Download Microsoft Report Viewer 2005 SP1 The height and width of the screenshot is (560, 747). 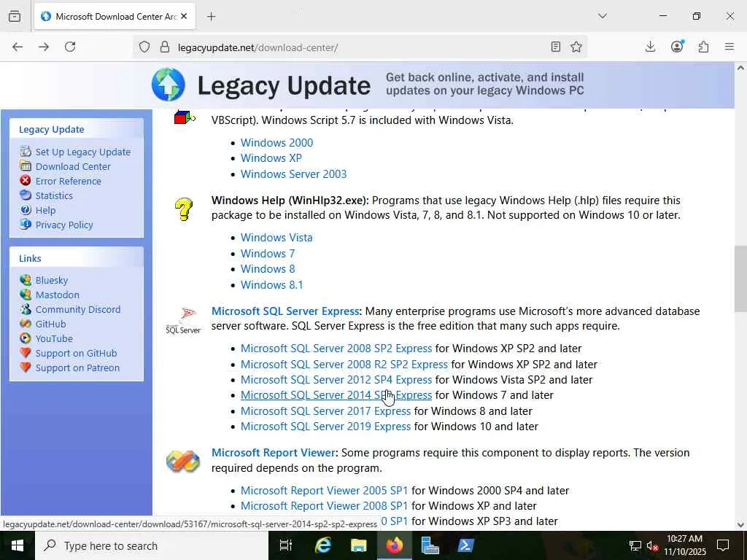click(x=324, y=491)
